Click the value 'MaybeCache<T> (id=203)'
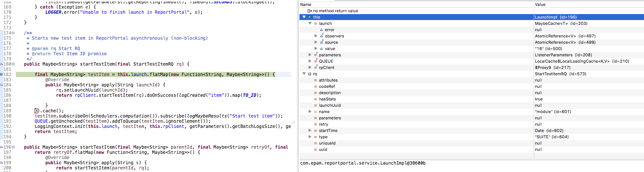 click(x=561, y=23)
